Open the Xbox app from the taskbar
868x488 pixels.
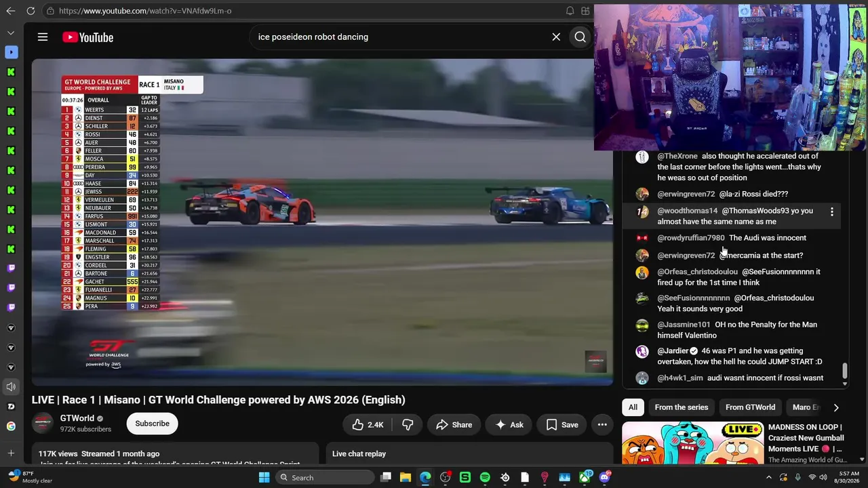[x=585, y=477]
